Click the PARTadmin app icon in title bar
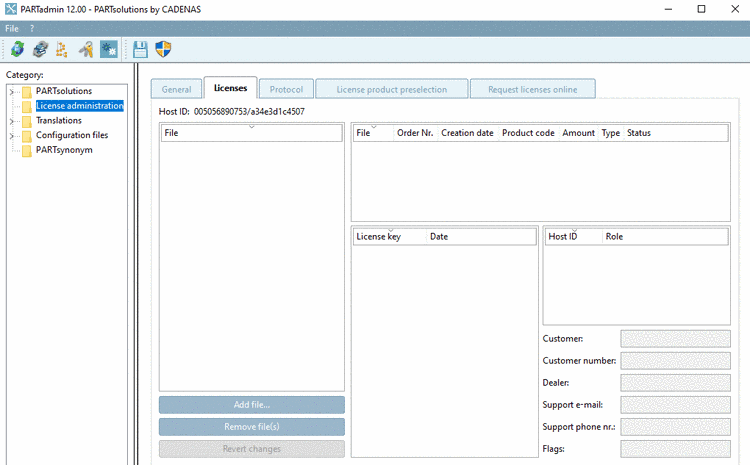This screenshot has height=465, width=750. click(x=11, y=9)
